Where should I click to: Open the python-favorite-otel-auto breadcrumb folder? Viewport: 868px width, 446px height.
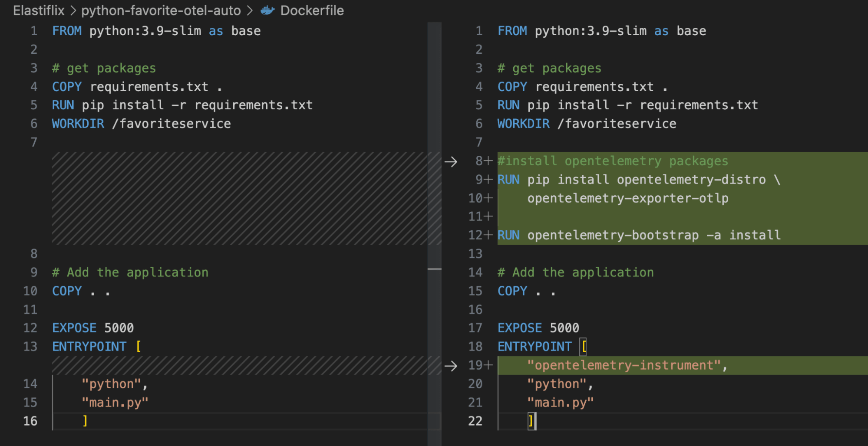coord(161,10)
